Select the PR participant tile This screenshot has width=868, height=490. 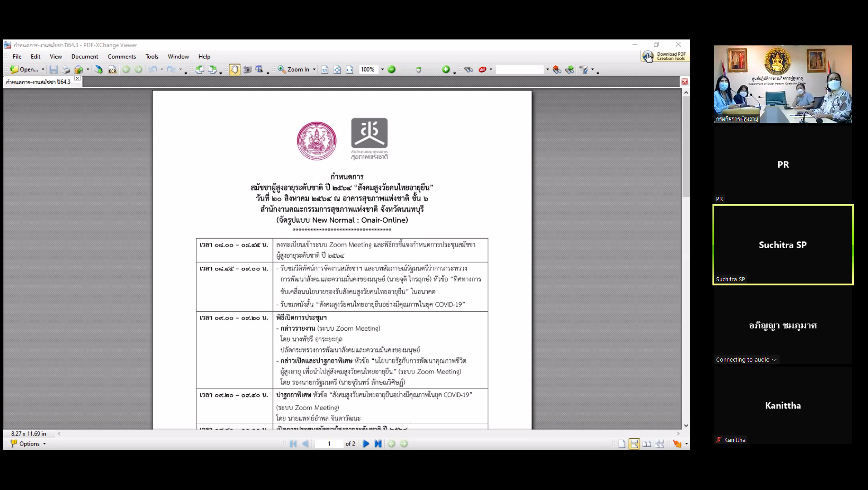click(783, 164)
